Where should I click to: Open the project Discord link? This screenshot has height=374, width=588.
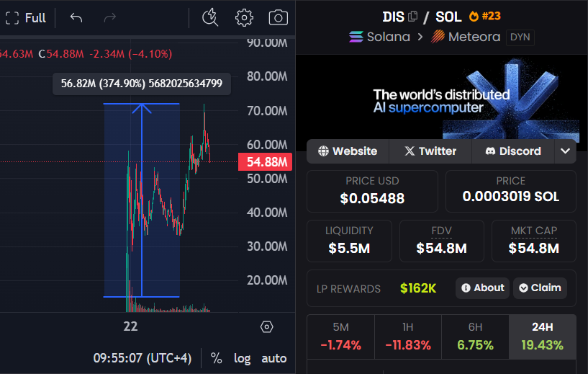513,151
